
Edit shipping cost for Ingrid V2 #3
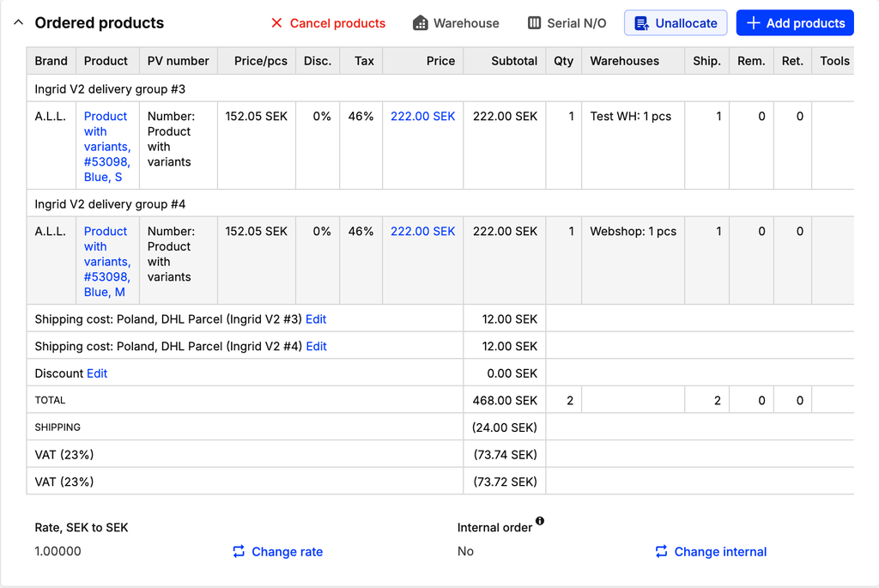click(316, 318)
